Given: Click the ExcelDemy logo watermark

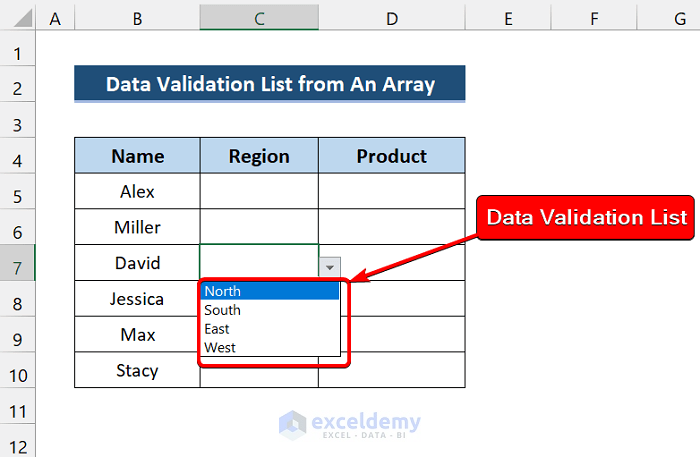Looking at the screenshot, I should point(350,424).
